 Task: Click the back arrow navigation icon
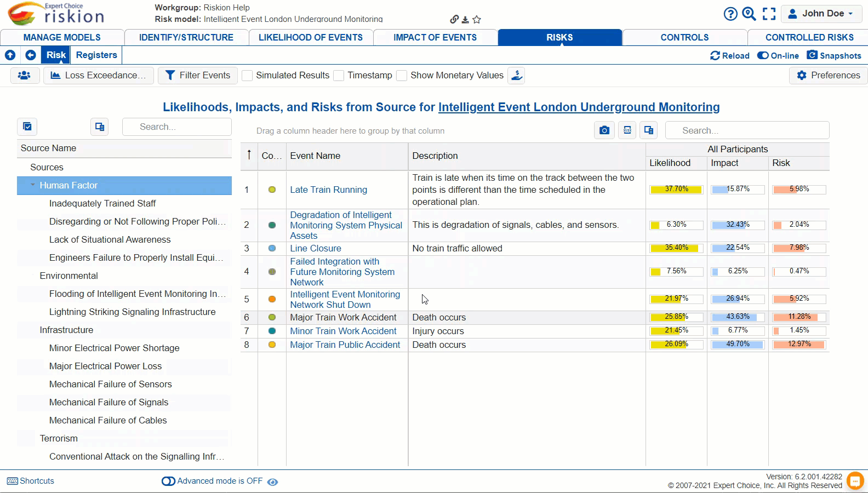tap(31, 55)
